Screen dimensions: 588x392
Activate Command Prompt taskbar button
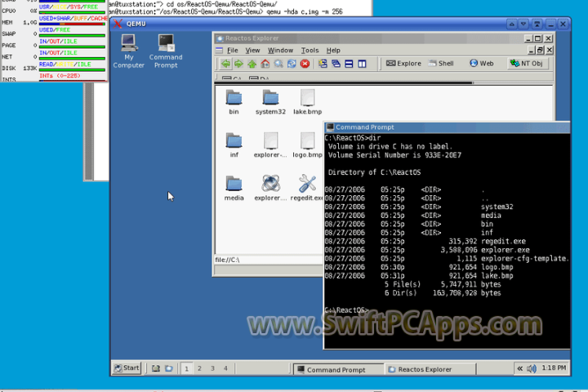click(338, 369)
